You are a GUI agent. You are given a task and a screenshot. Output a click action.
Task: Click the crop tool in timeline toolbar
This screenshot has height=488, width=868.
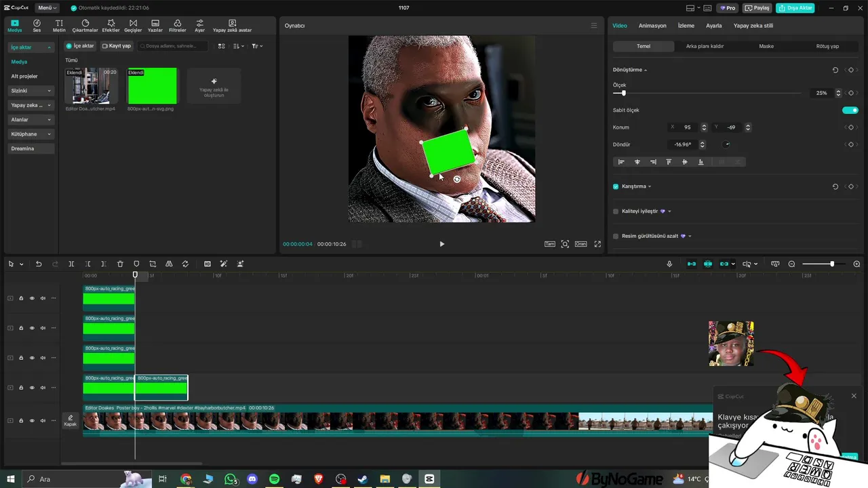click(x=153, y=264)
